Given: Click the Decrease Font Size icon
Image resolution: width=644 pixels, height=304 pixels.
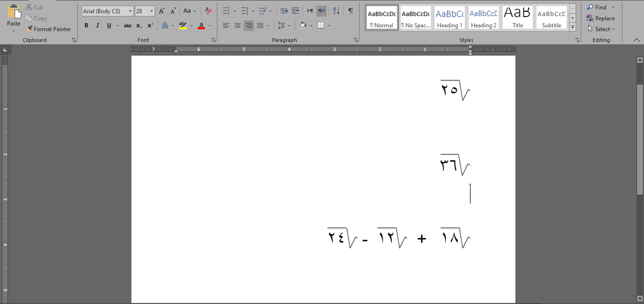Looking at the screenshot, I should [x=172, y=11].
